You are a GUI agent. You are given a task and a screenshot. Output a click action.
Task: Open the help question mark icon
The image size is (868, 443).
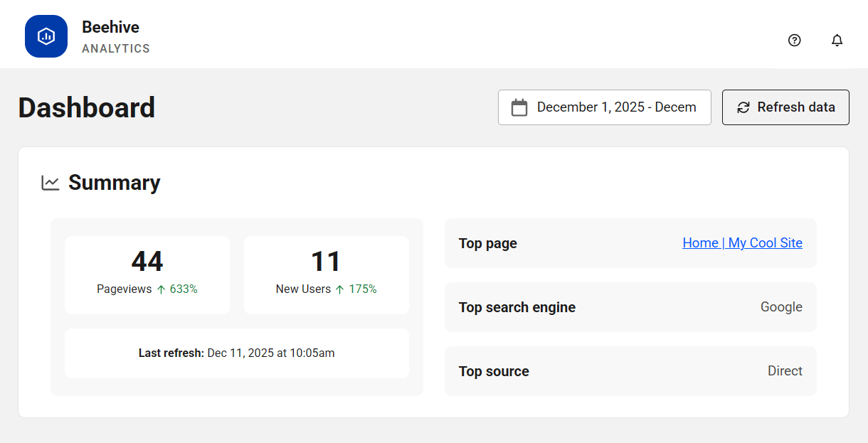point(795,41)
